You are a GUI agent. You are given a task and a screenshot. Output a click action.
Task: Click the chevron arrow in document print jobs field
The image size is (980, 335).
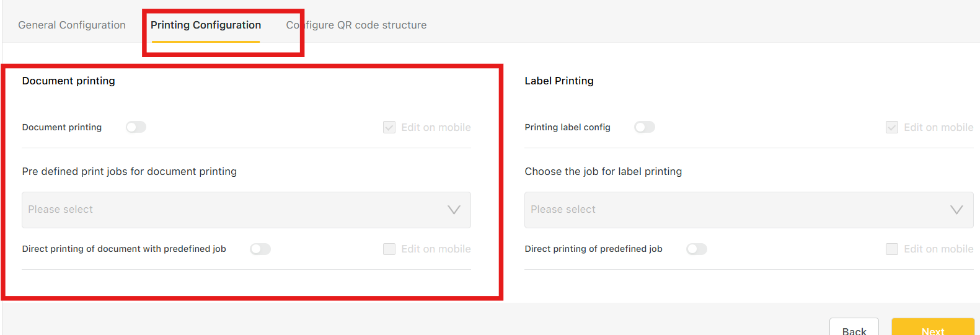click(454, 210)
